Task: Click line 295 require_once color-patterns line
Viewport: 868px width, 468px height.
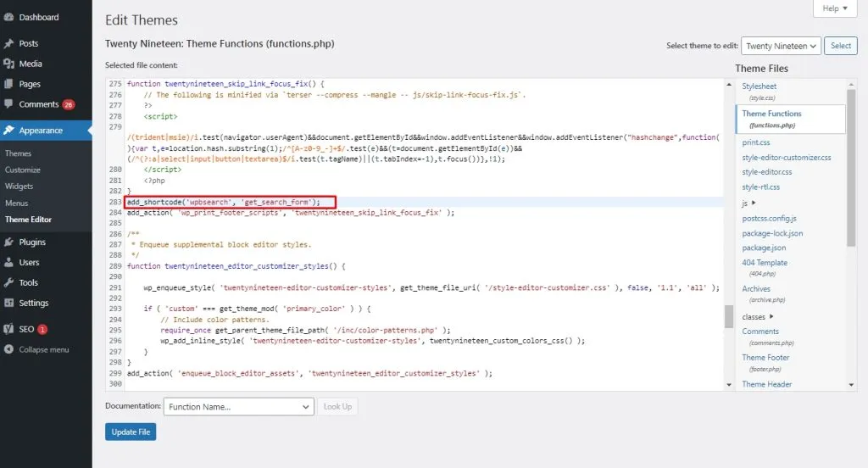Action: [x=305, y=330]
